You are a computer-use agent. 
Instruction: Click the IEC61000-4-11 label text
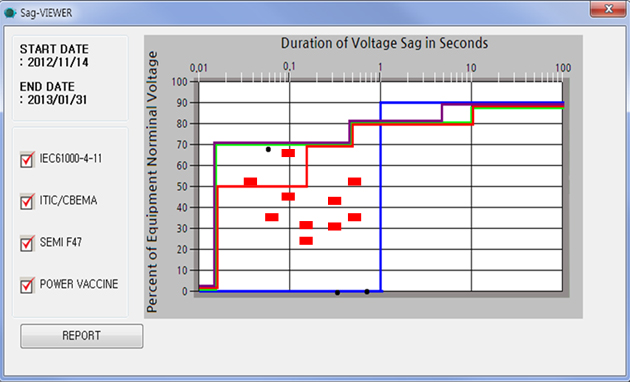tap(71, 158)
